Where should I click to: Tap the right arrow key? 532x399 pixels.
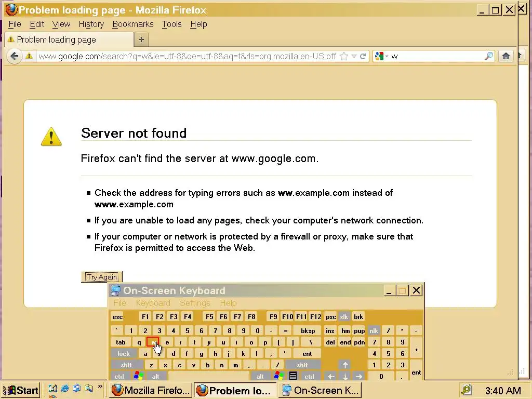[359, 376]
